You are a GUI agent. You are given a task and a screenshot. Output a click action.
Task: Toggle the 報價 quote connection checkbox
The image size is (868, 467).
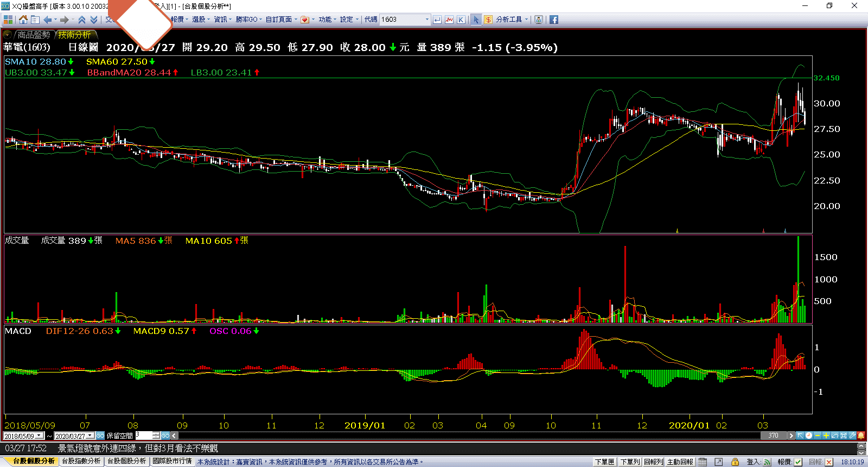pyautogui.click(x=798, y=462)
